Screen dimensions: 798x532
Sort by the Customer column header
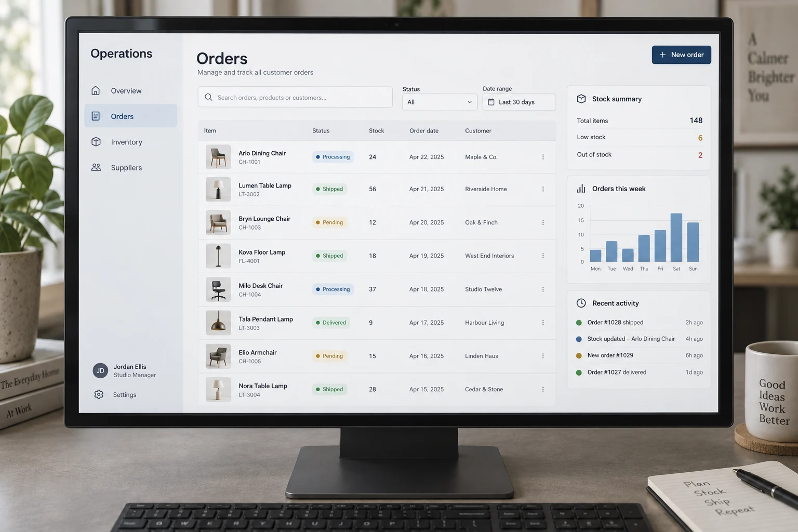click(478, 130)
